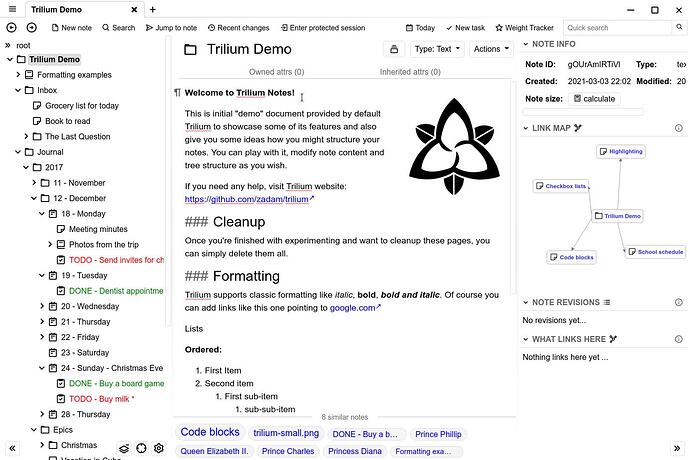
Task: Open the 'Type: Text' dropdown
Action: [437, 49]
